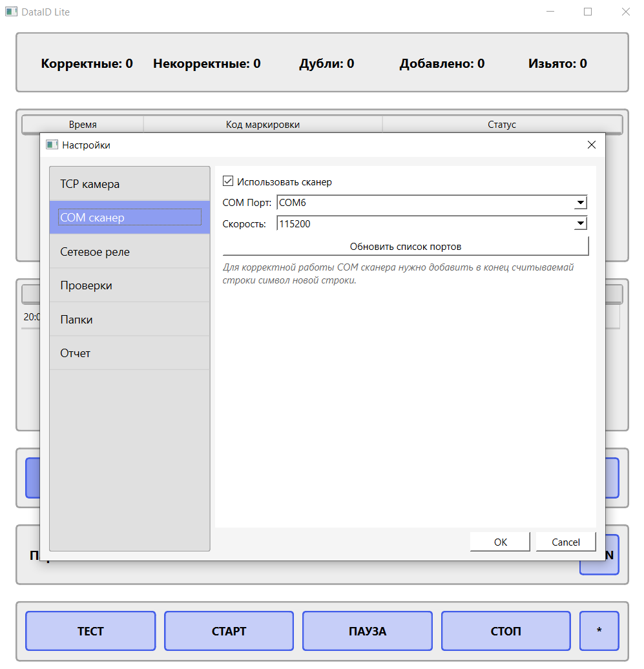
Task: Pause processing with ПАУЗА
Action: (x=367, y=631)
